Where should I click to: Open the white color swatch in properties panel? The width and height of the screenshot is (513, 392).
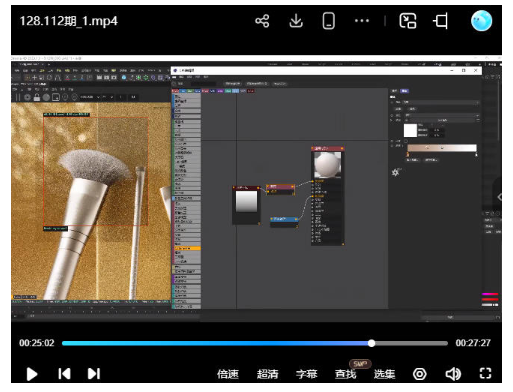[410, 130]
